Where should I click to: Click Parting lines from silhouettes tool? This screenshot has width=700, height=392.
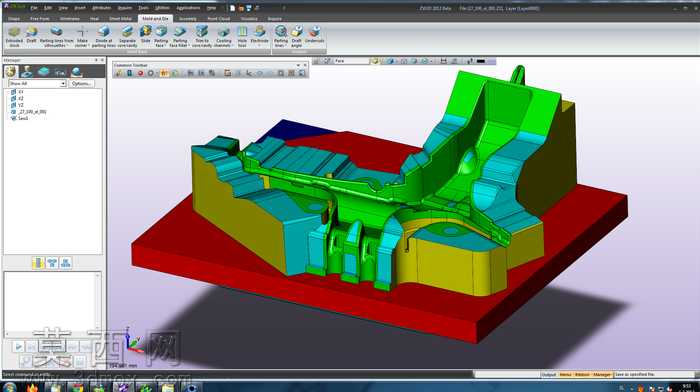tap(56, 36)
